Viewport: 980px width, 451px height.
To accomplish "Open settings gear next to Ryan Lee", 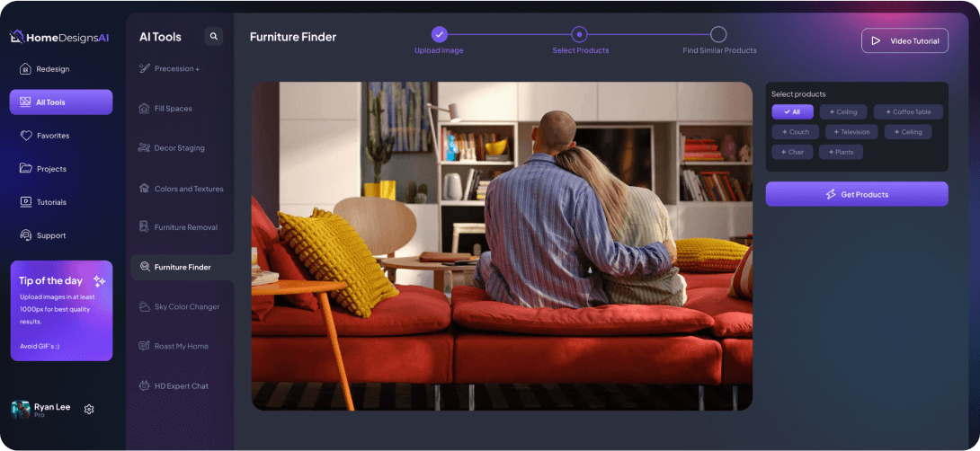I will point(89,409).
